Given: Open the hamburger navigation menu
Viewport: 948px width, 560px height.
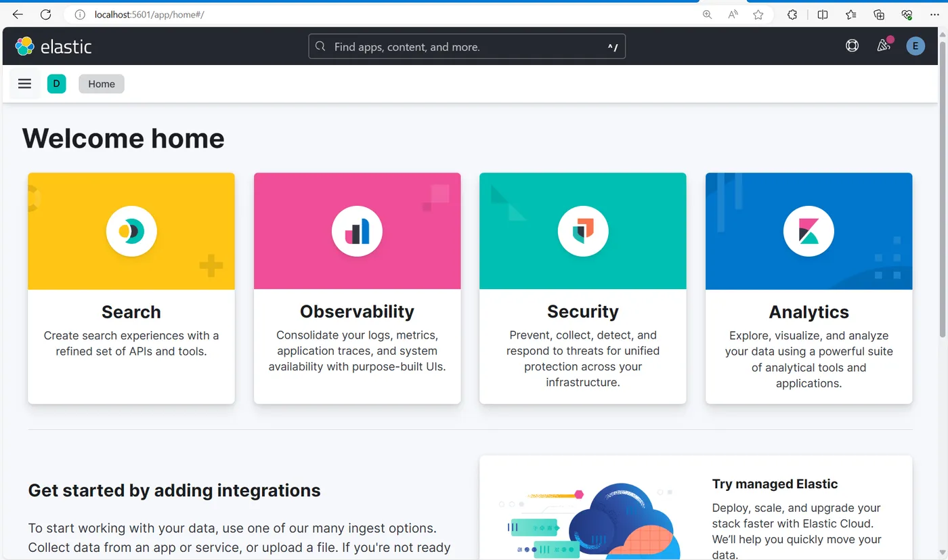Looking at the screenshot, I should click(x=24, y=84).
